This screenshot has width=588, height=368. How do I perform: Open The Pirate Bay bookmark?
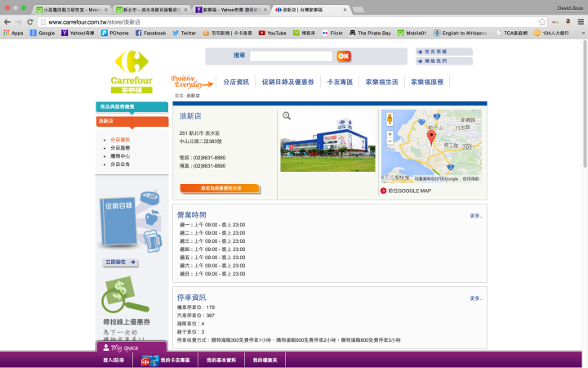pos(370,33)
